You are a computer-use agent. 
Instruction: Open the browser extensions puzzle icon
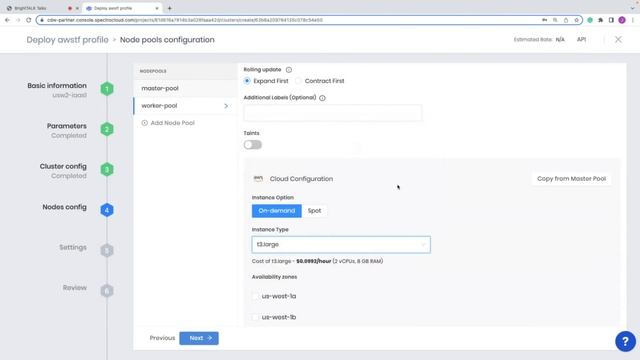click(600, 20)
